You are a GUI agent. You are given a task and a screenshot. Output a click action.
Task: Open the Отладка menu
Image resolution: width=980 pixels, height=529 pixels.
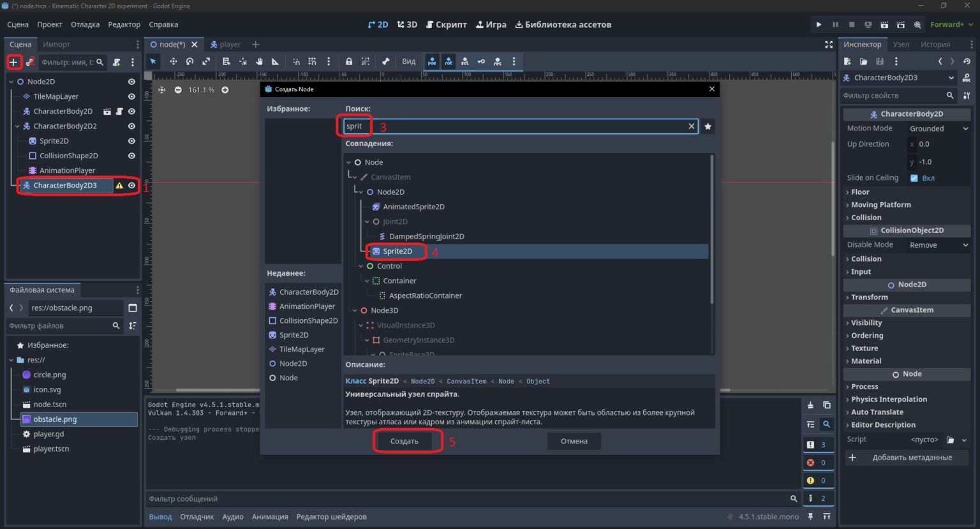85,24
